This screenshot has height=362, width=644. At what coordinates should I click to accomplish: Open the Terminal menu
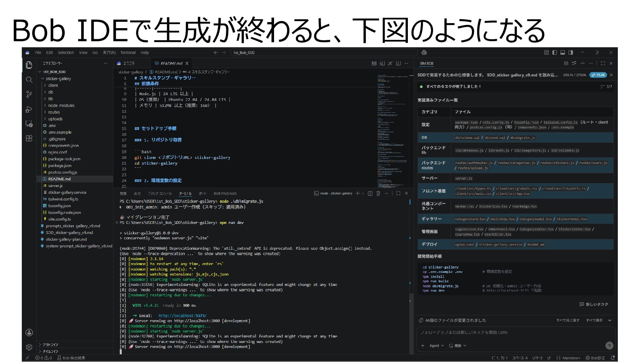(x=128, y=53)
